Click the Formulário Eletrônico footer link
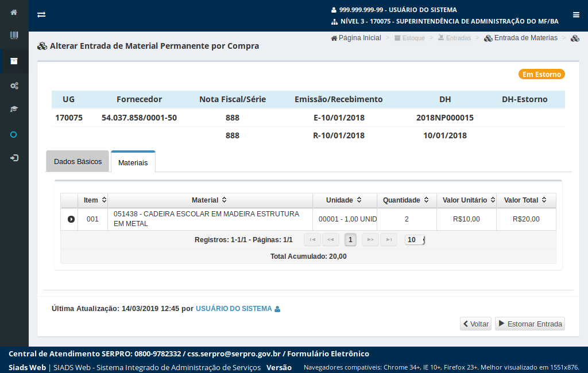This screenshot has width=588, height=373. tap(328, 354)
